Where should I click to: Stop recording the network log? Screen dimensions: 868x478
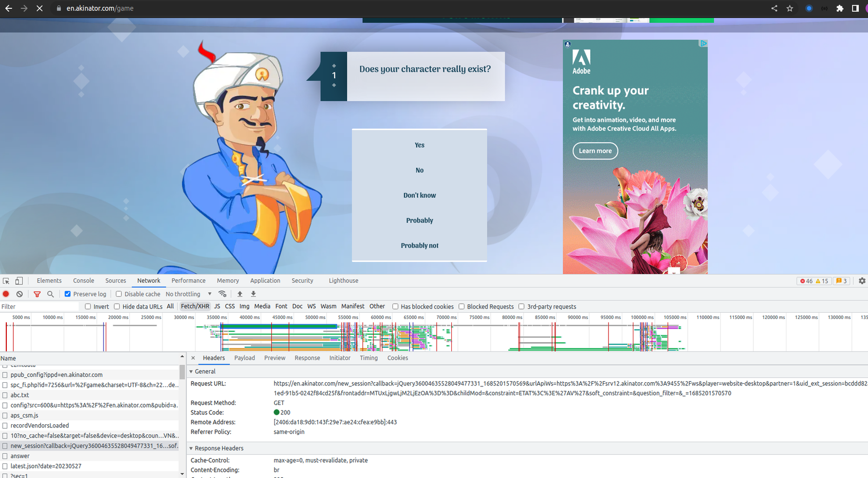click(6, 294)
